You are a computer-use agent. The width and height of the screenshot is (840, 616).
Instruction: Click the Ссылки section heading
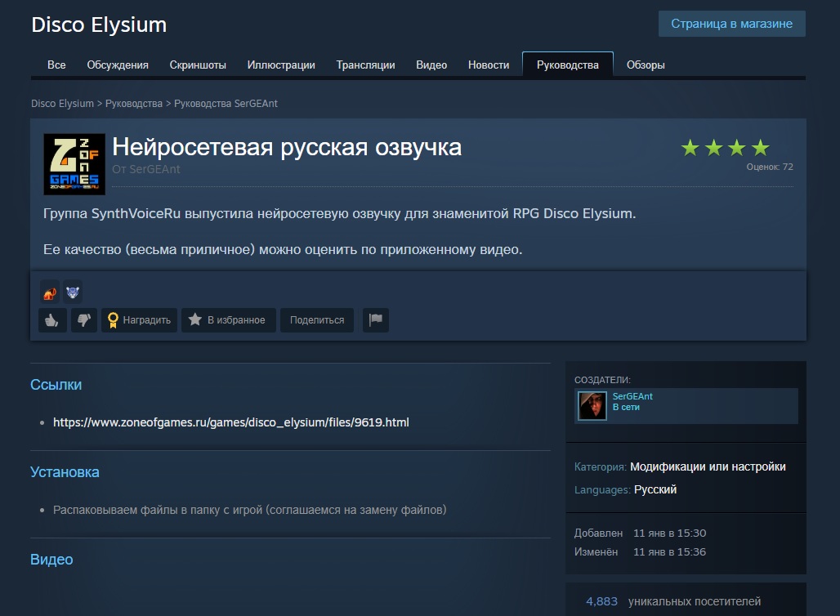coord(56,385)
